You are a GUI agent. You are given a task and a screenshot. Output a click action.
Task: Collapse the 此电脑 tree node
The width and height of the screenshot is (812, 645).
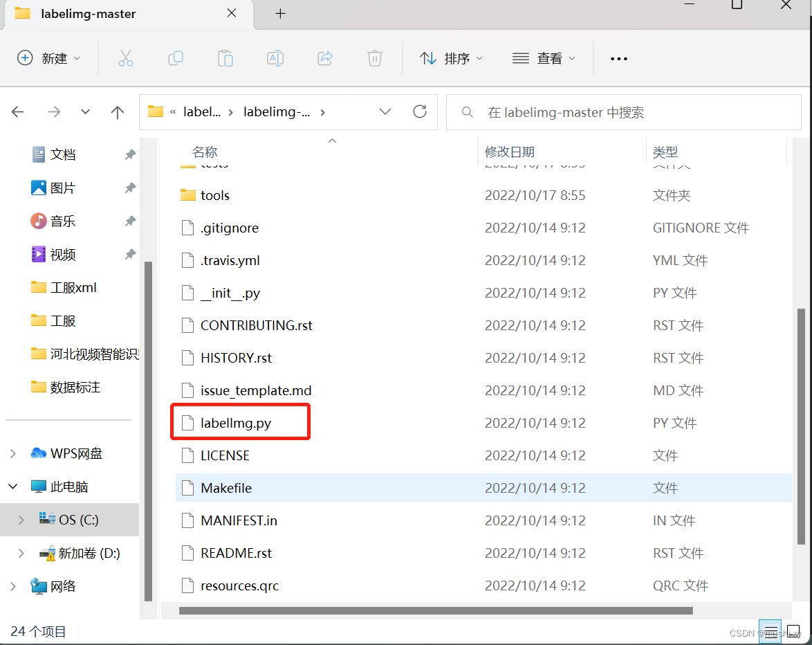pyautogui.click(x=13, y=487)
